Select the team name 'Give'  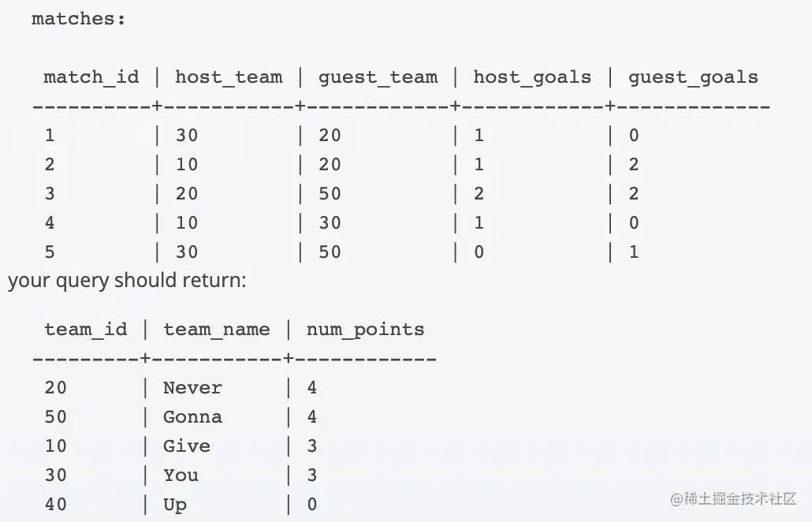186,446
